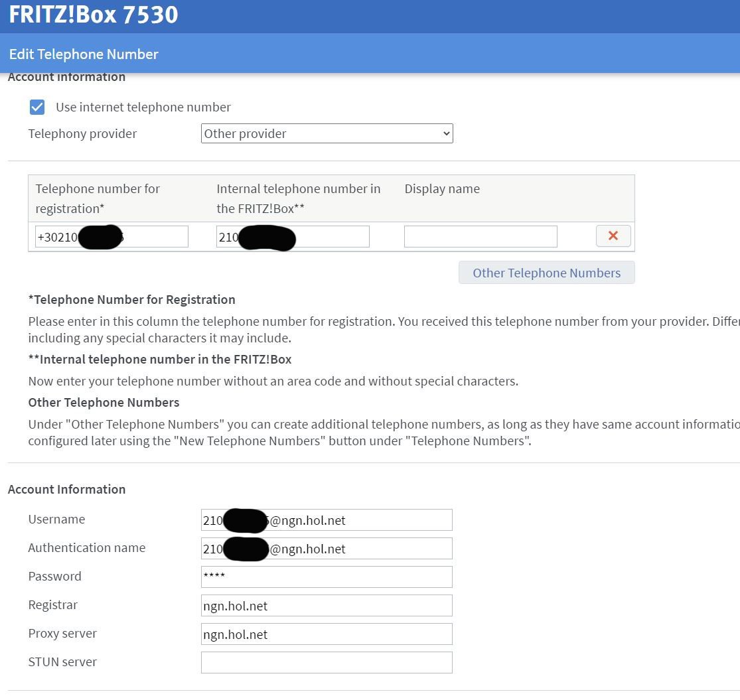This screenshot has height=700, width=740.
Task: Select the *Telephone Number for Registration heading
Action: pos(131,299)
